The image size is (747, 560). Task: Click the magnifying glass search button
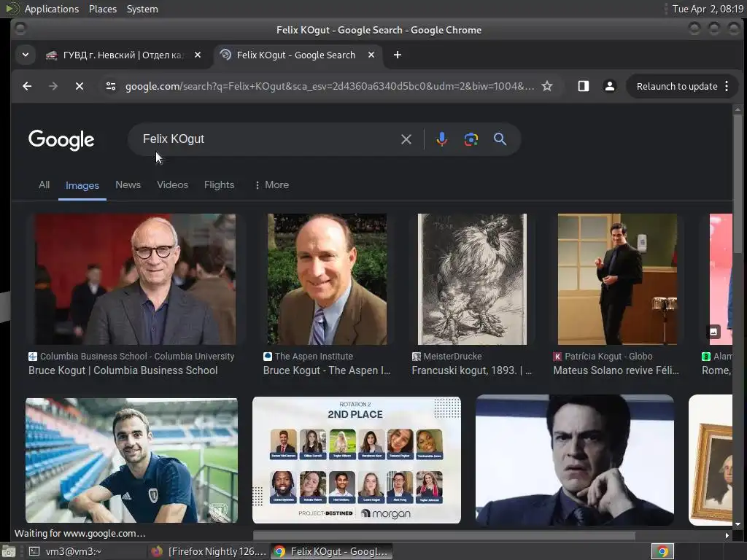tap(500, 139)
